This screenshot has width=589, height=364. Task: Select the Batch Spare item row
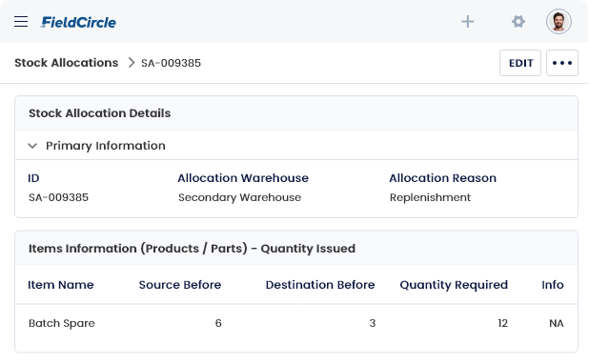(296, 323)
